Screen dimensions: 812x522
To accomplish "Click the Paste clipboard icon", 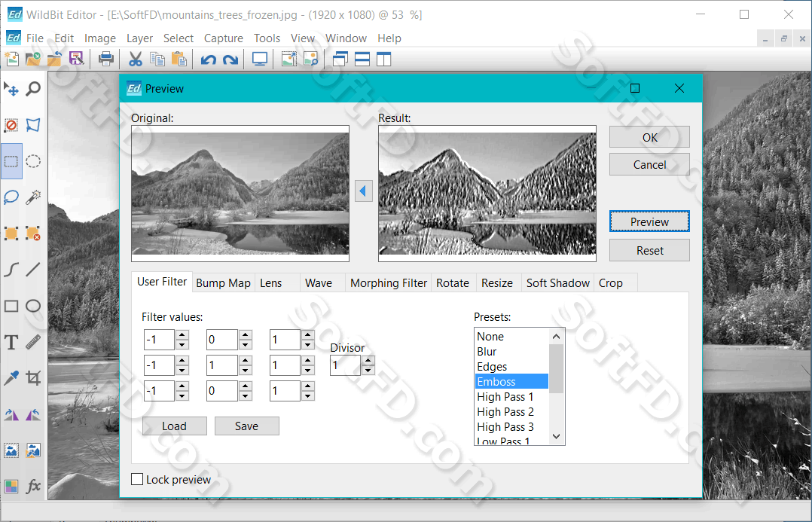I will point(179,59).
